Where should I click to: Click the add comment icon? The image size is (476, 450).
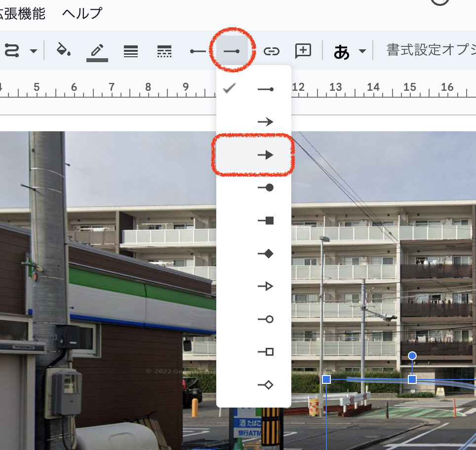(x=303, y=51)
